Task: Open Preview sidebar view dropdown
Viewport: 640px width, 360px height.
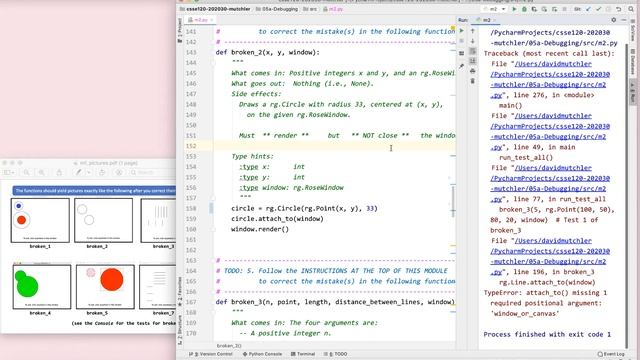Action: coord(9,173)
